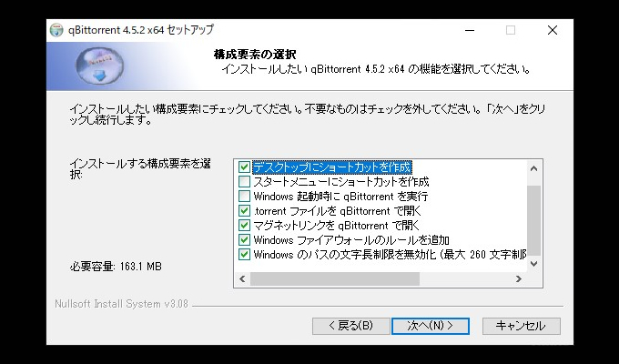619x364 pixels.
Task: Click the installer globe logo in header
Action: coord(99,66)
